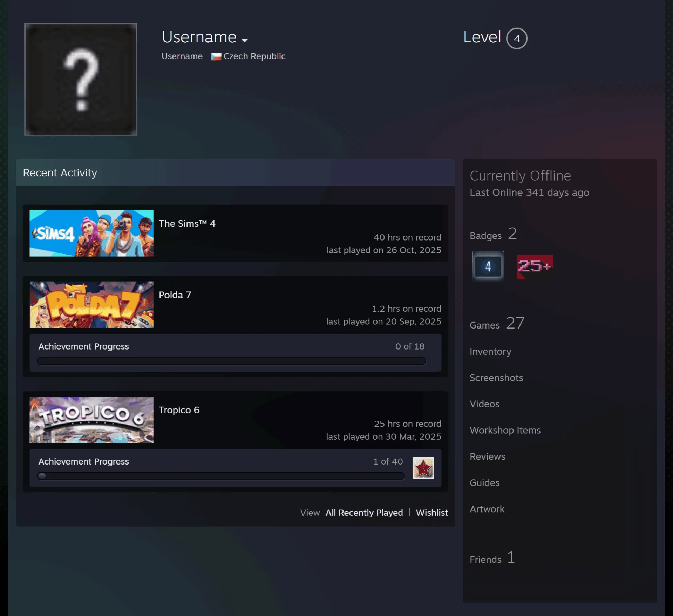Click the Level 4 circle badge
The width and height of the screenshot is (673, 616).
[x=517, y=38]
